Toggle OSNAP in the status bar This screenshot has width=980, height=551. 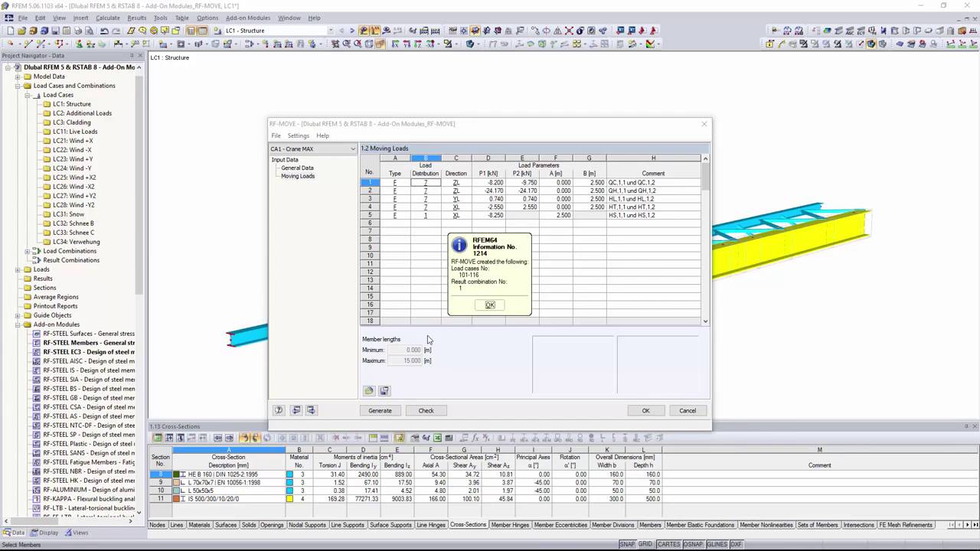693,544
